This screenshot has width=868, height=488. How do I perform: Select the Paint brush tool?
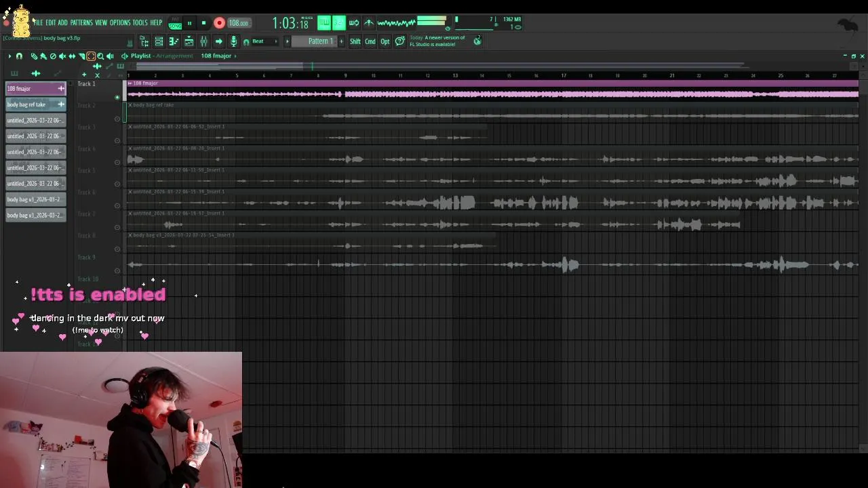[x=43, y=56]
